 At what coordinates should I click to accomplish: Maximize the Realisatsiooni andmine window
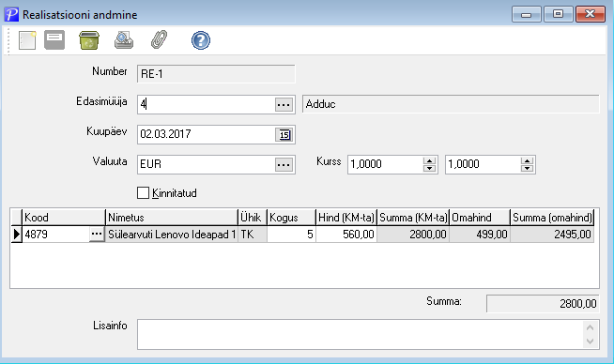click(x=558, y=14)
